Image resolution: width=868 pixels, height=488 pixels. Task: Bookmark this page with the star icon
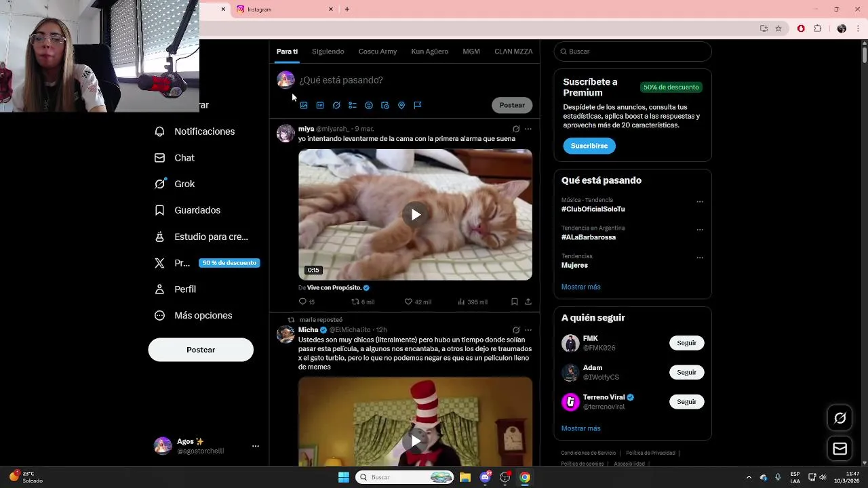(x=778, y=28)
